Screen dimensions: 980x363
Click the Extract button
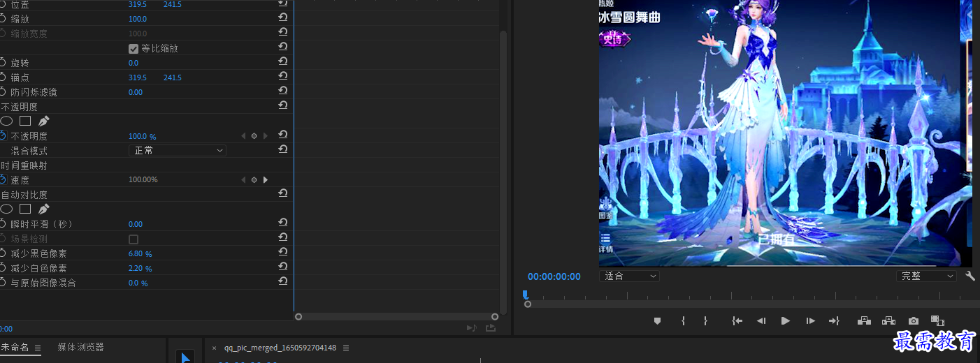(888, 321)
